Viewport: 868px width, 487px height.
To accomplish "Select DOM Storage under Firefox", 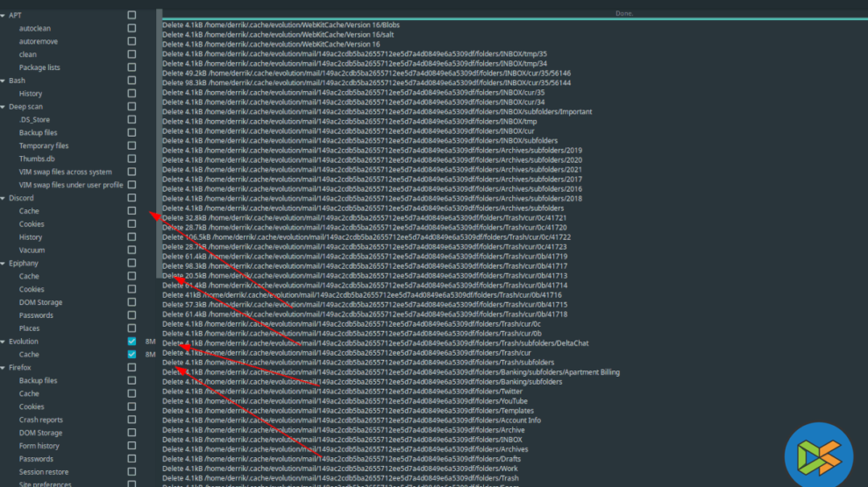I will tap(40, 433).
